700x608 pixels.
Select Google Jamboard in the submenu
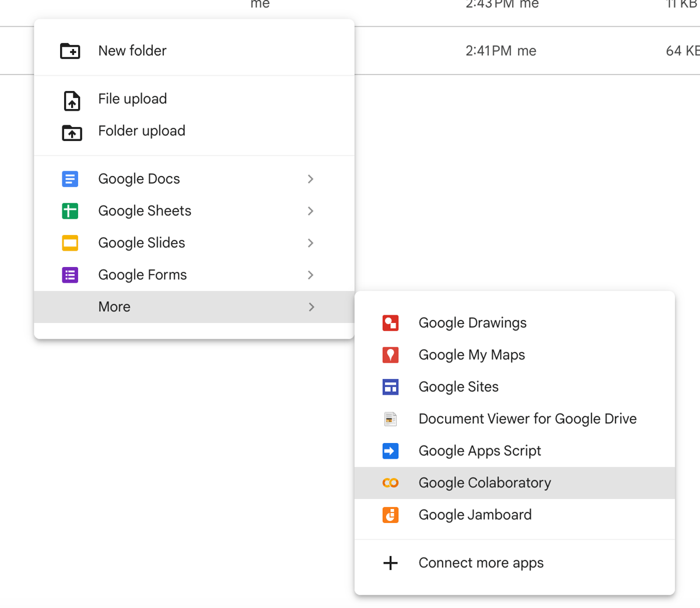click(x=514, y=515)
